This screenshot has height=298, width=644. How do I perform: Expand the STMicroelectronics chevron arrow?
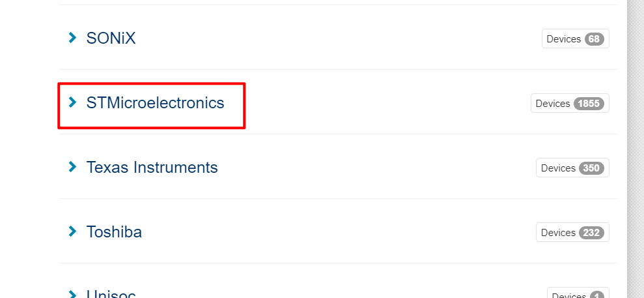click(x=73, y=102)
